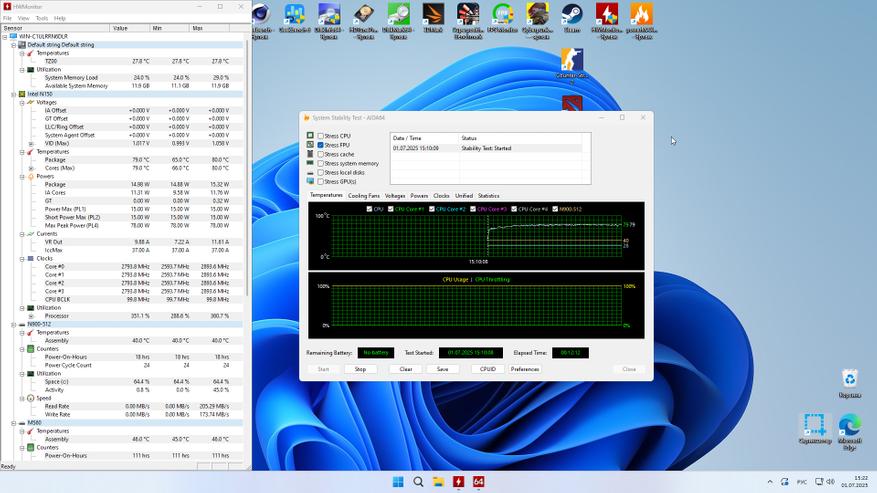Screen dimensions: 877x493
Task: Click the Windows Start button in taskbar
Action: (398, 482)
